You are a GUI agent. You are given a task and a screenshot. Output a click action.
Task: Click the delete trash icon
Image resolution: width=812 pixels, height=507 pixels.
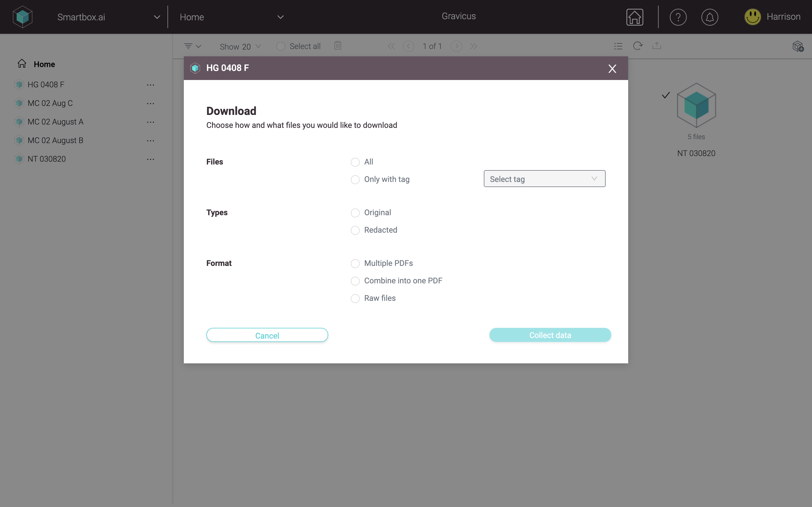[x=337, y=46]
